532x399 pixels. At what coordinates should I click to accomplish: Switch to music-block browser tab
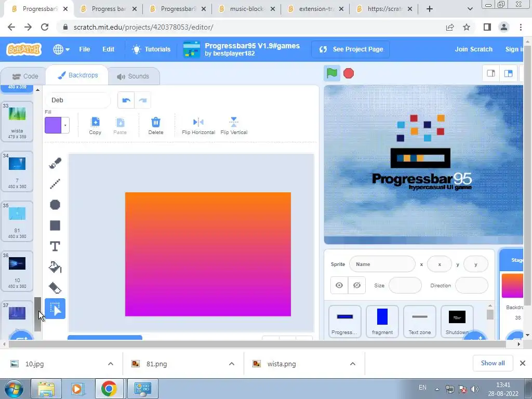[247, 9]
